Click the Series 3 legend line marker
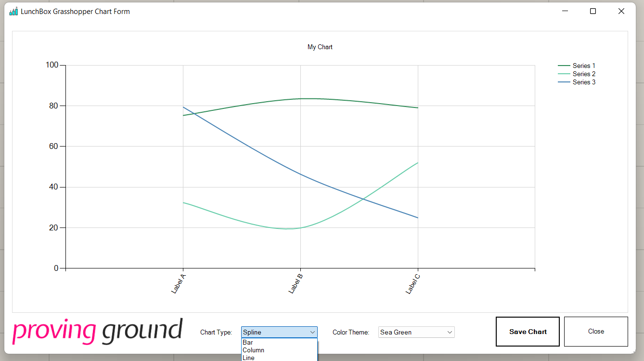644x361 pixels. click(x=564, y=82)
